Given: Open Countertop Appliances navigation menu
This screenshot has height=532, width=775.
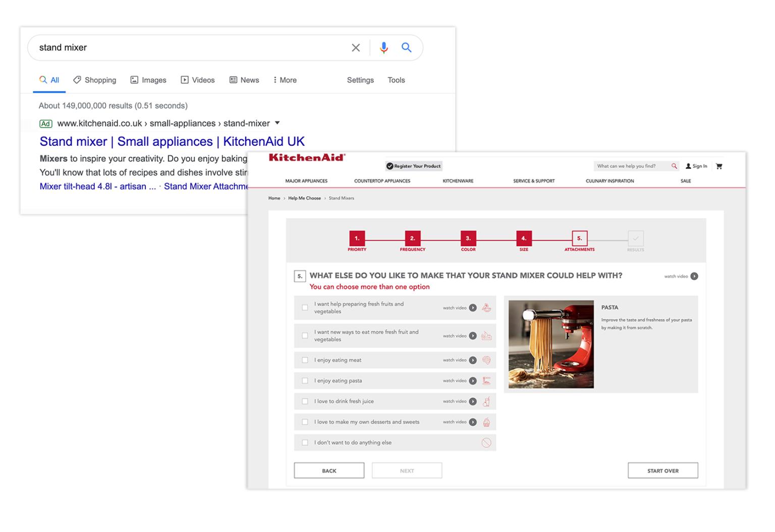Looking at the screenshot, I should (x=382, y=181).
